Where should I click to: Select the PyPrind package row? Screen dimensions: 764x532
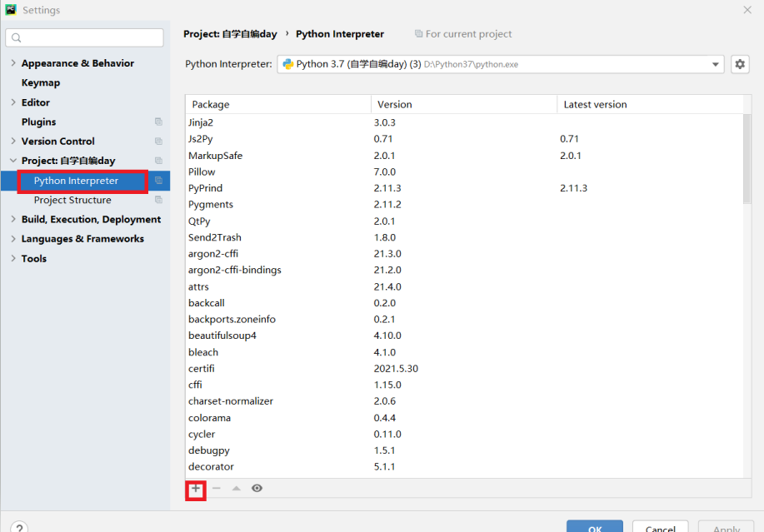click(x=464, y=188)
